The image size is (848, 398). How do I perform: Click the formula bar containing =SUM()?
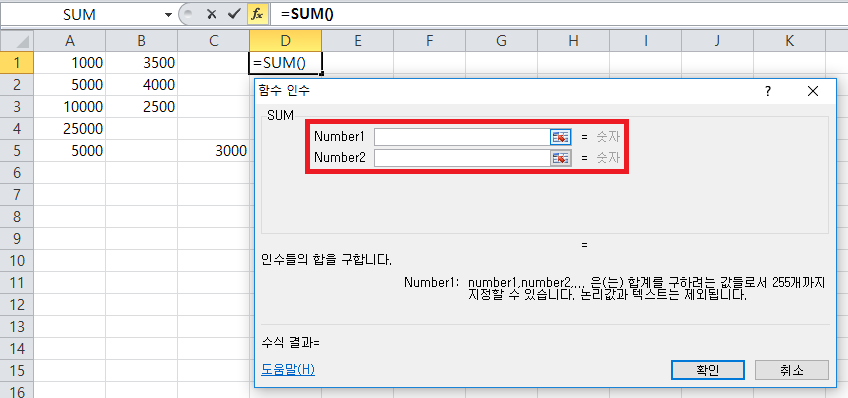tap(559, 15)
